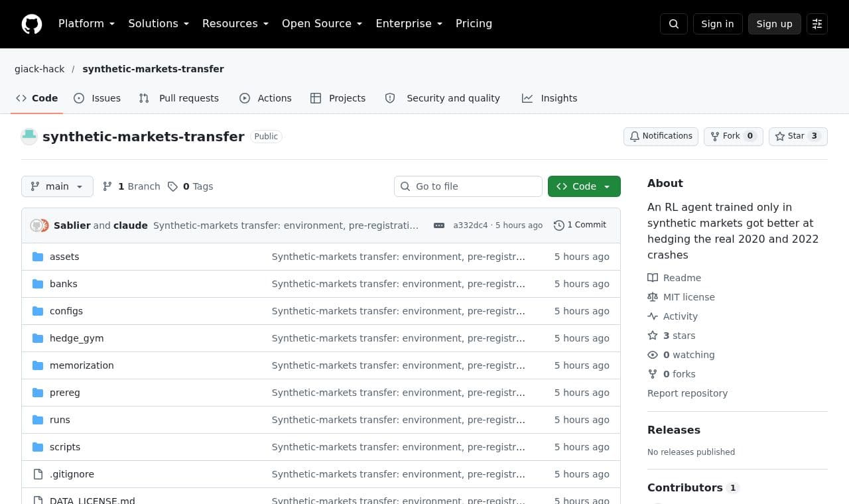Open the main branch selector dropdown
The width and height of the screenshot is (849, 504).
(57, 186)
